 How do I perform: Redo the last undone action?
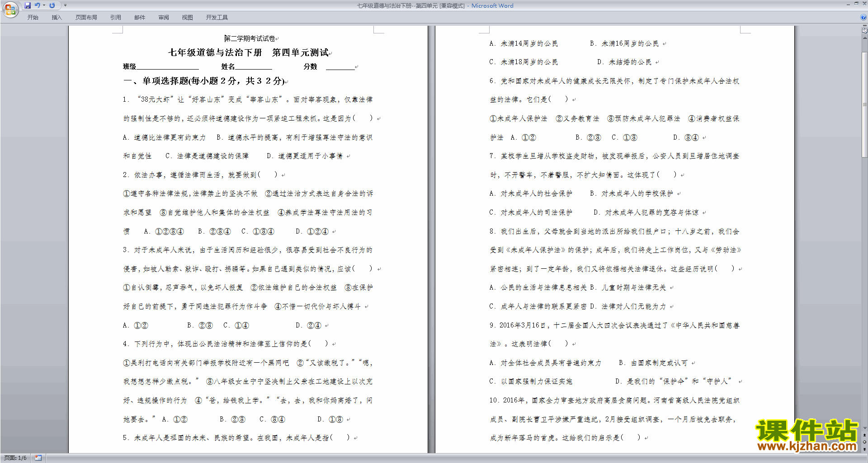click(x=52, y=5)
